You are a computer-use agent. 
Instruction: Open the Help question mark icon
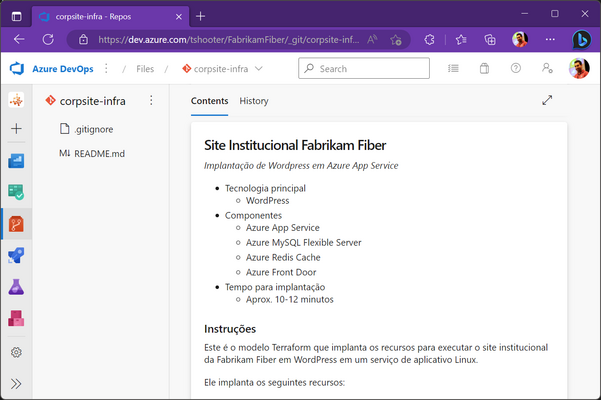(x=516, y=68)
